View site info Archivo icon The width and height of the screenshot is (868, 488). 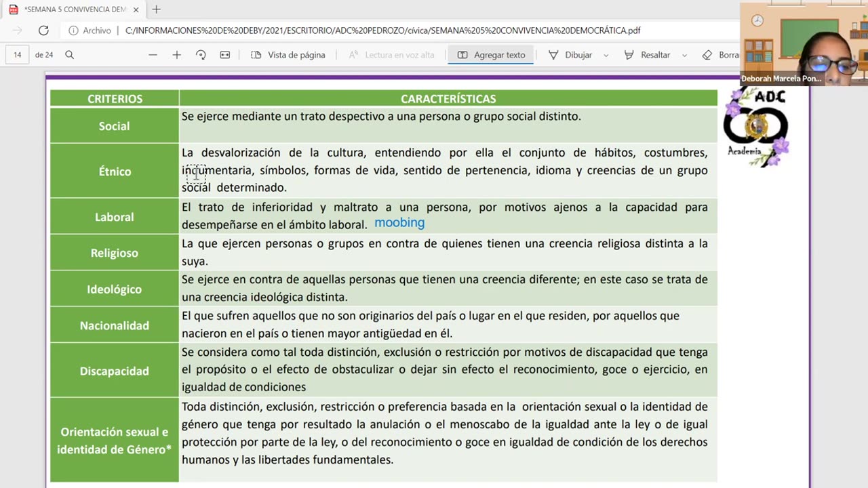90,30
